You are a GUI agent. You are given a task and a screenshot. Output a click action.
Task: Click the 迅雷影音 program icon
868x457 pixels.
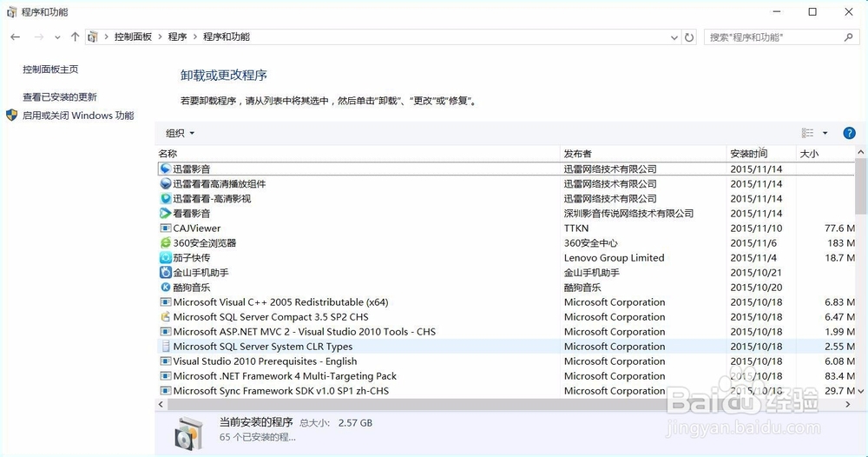click(165, 169)
